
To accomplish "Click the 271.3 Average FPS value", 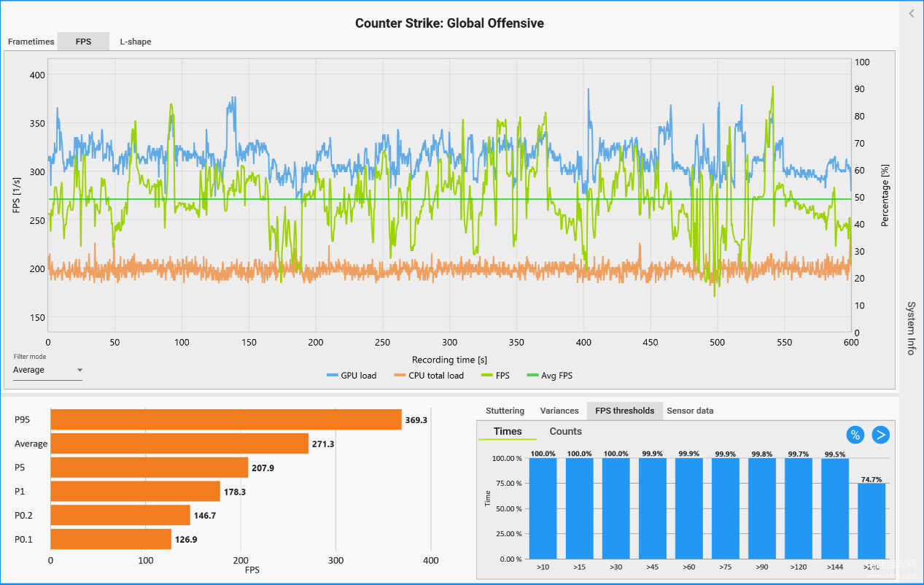I will point(323,444).
